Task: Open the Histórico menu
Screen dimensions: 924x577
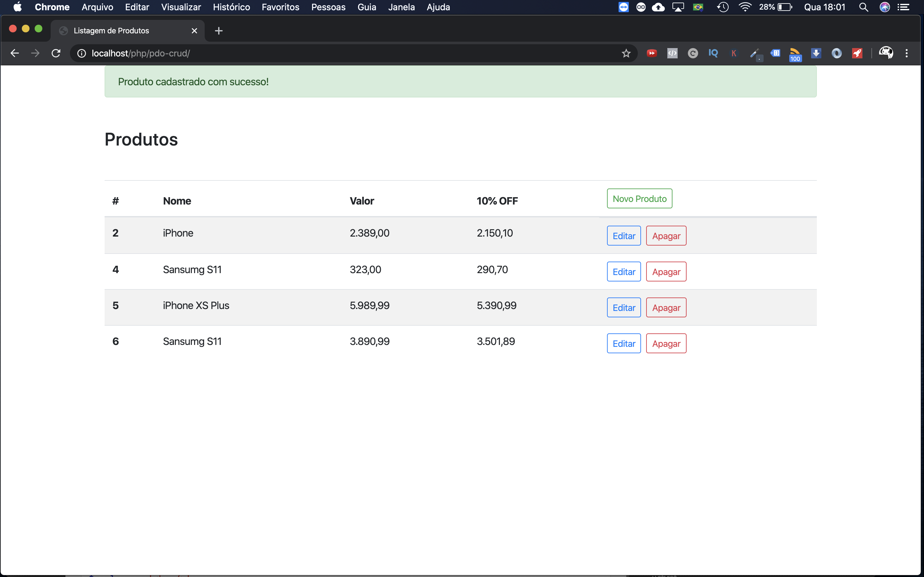Action: point(231,7)
